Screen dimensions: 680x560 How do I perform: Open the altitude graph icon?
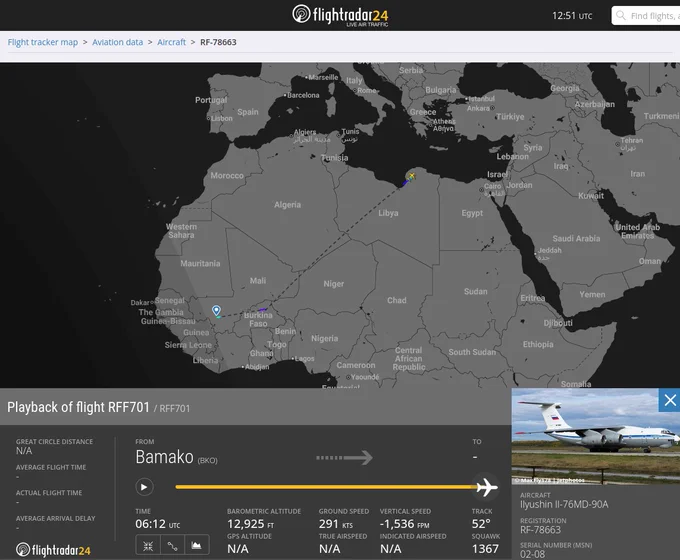(196, 546)
